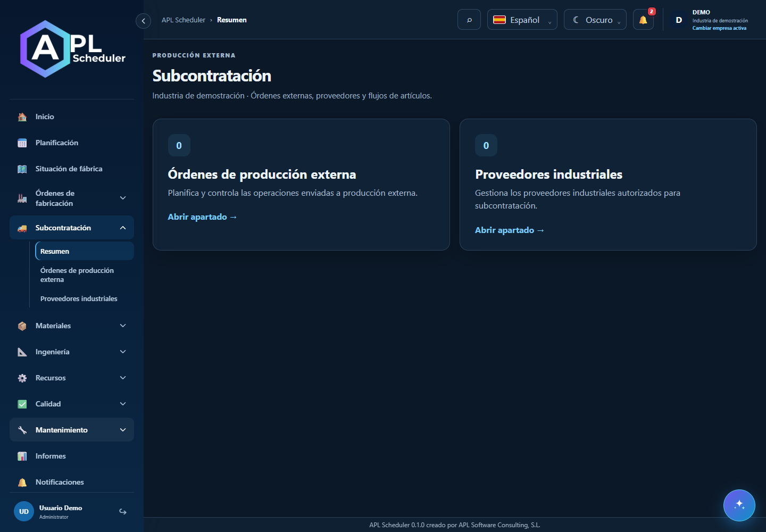
Task: Click the Inicio house icon
Action: tap(22, 117)
